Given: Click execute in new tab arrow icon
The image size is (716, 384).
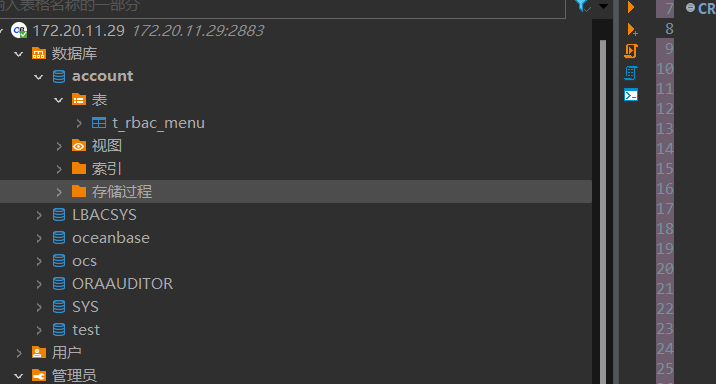Looking at the screenshot, I should click(632, 29).
